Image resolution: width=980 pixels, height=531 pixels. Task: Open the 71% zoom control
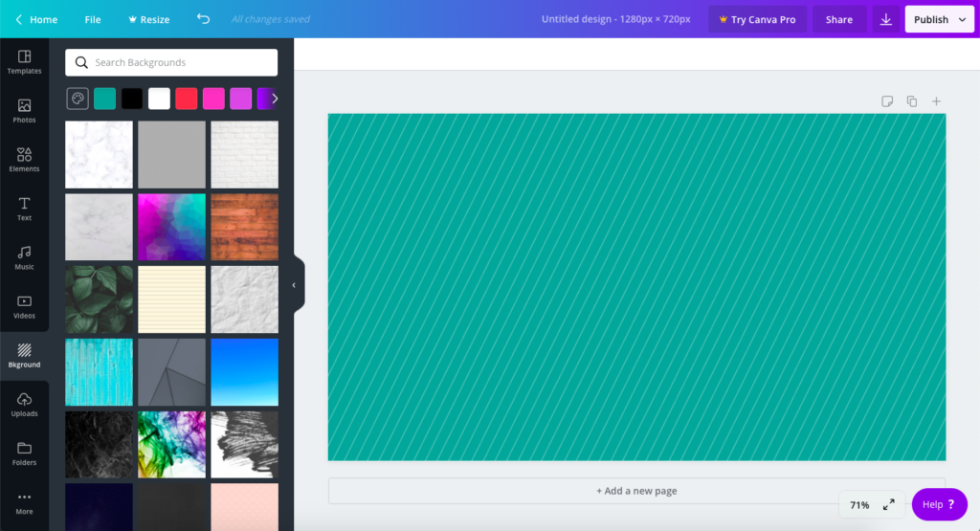coord(859,505)
